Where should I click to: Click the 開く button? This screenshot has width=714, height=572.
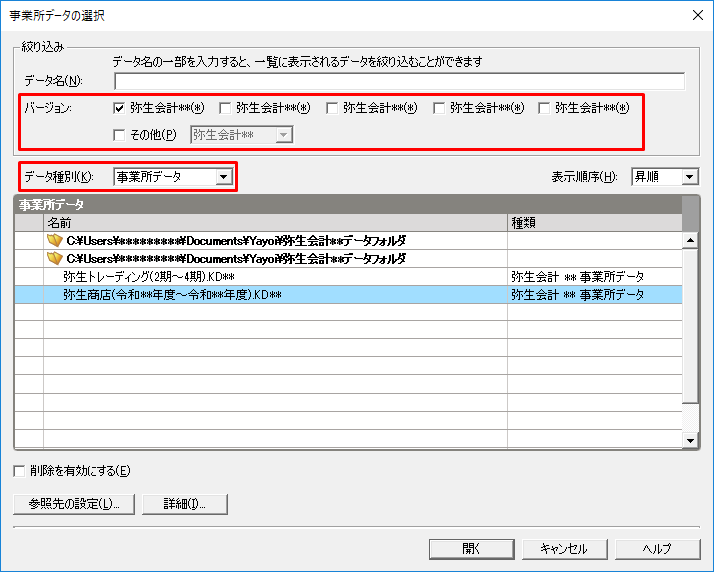[x=471, y=548]
